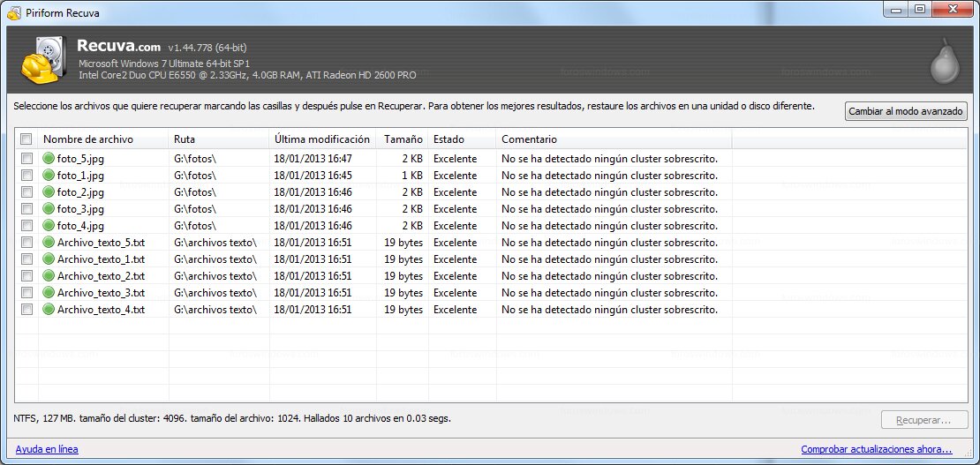
Task: Click green status icon of foto_4.jpg
Action: tap(49, 226)
